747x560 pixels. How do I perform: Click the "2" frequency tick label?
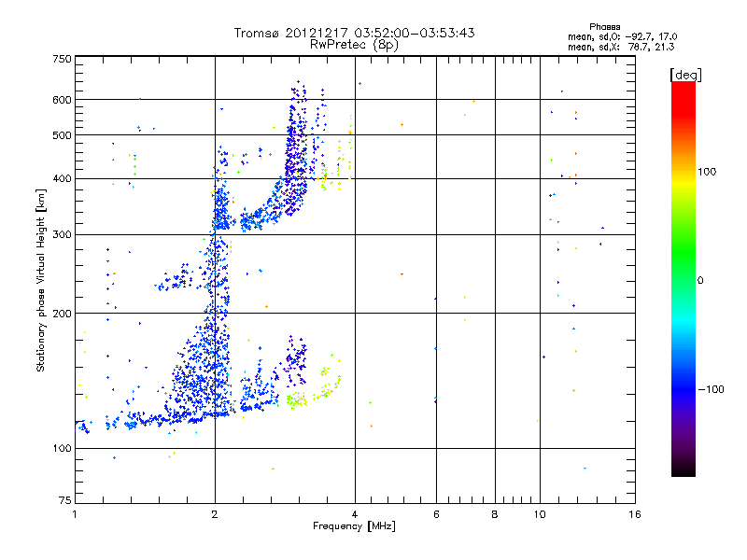coord(215,514)
